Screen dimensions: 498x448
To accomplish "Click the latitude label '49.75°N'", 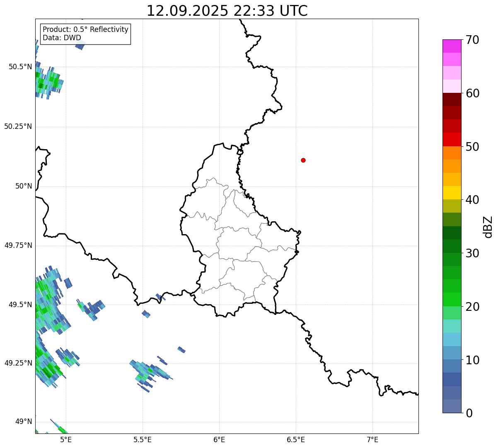I will click(x=18, y=245).
